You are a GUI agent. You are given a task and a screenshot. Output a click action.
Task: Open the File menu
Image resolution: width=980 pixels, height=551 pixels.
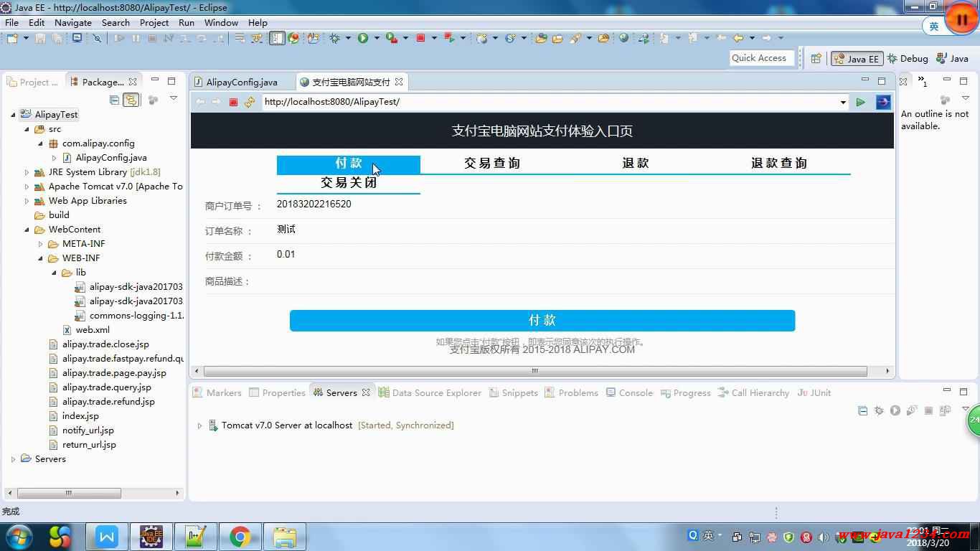(11, 22)
